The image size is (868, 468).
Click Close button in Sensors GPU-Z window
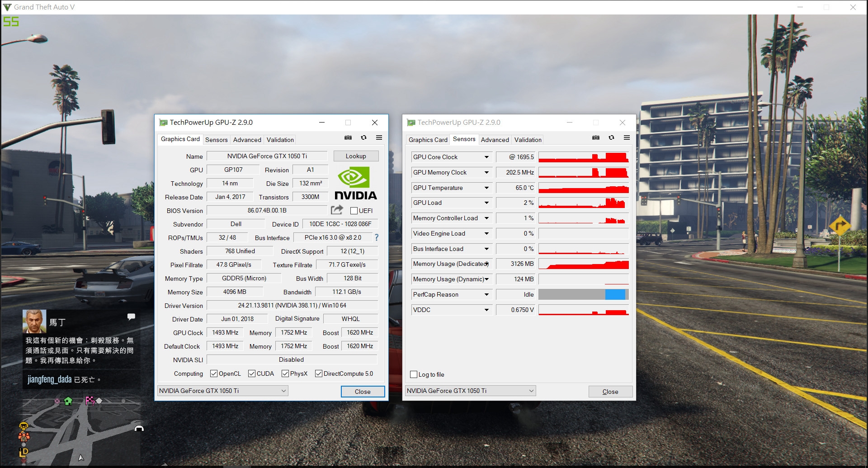610,392
